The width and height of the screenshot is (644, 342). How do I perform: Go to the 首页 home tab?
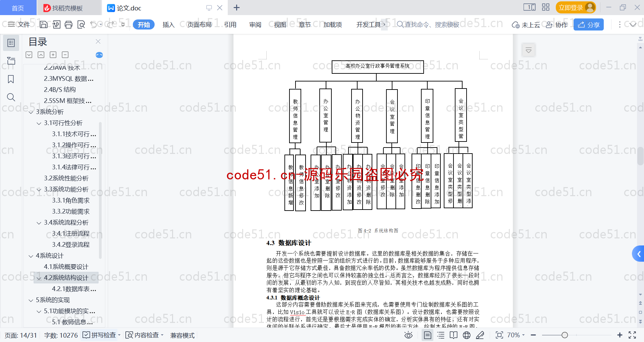18,8
